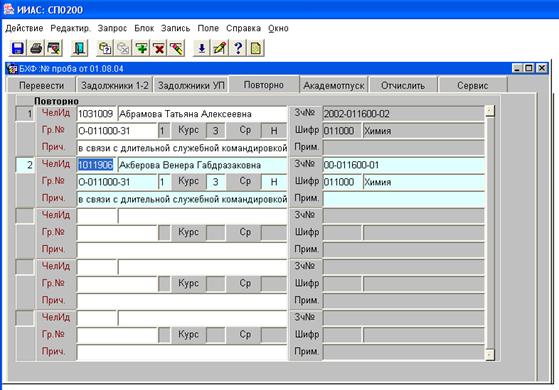Click the exit door icon
Image resolution: width=559 pixels, height=390 pixels.
(79, 48)
